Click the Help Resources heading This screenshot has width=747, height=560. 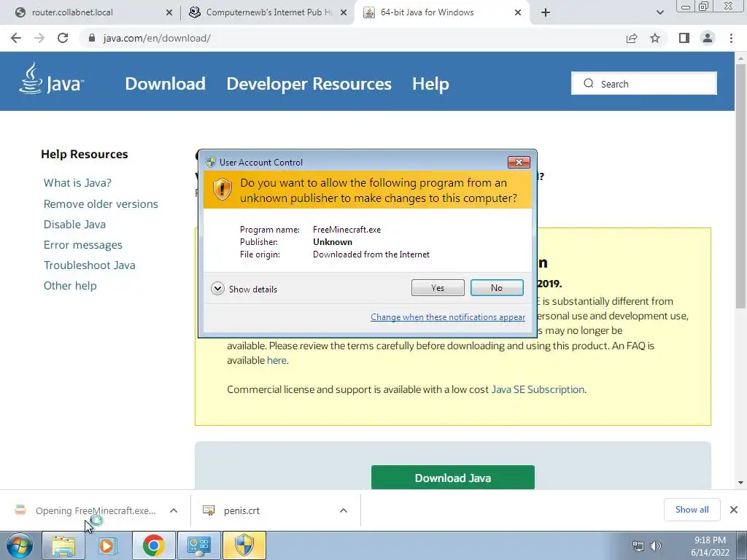(85, 155)
